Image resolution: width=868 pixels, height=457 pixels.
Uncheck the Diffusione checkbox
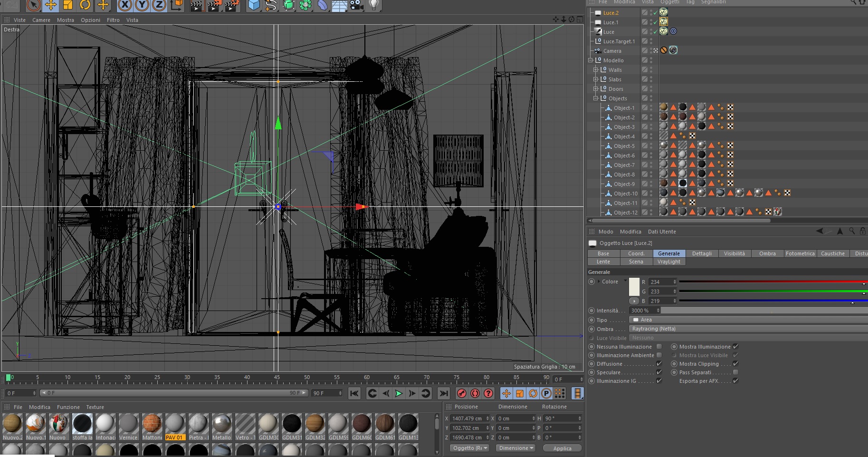tap(659, 364)
